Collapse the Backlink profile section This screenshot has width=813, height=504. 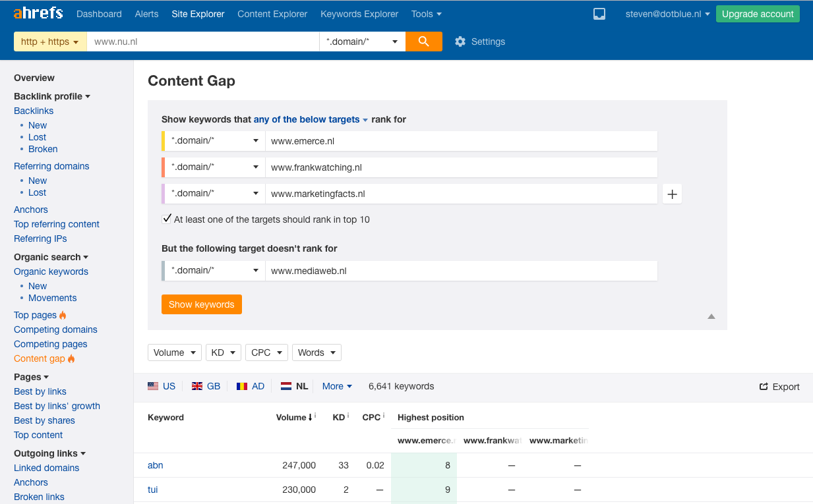[x=52, y=96]
